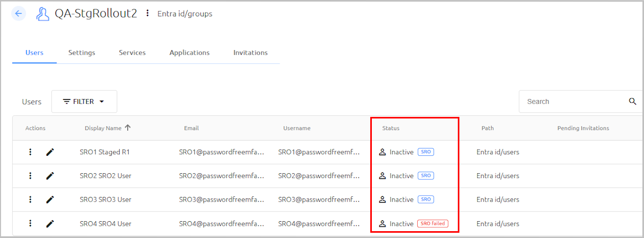Sort by Display Name column arrow
Screen dimensions: 644x238
(128, 128)
